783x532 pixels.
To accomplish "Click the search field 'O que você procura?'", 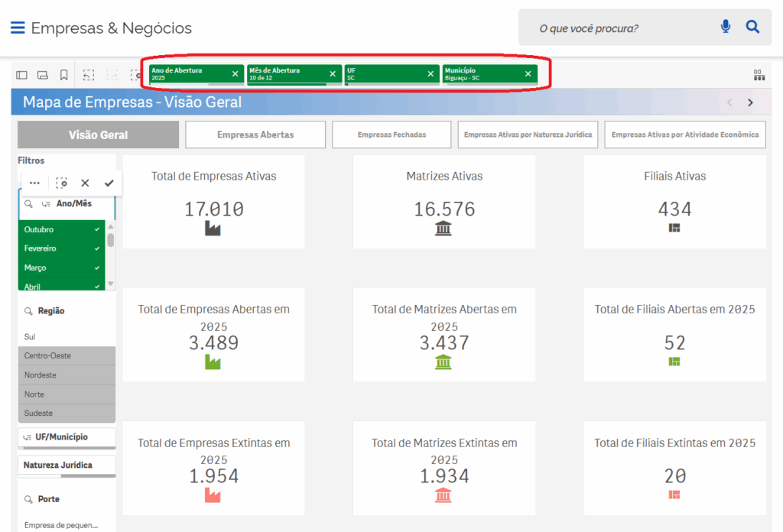I will (x=619, y=28).
